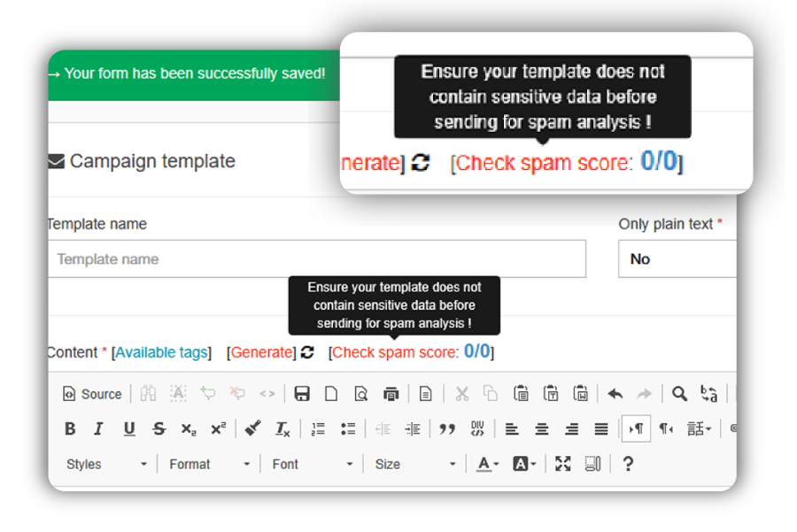Expand the Font dropdown
The image size is (797, 532).
312,464
